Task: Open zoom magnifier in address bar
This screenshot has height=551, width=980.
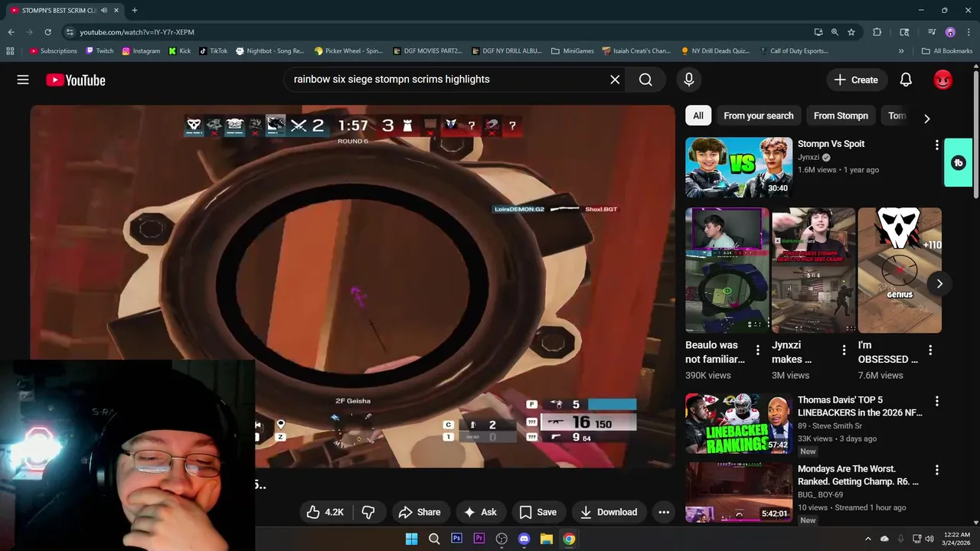Action: click(x=835, y=32)
